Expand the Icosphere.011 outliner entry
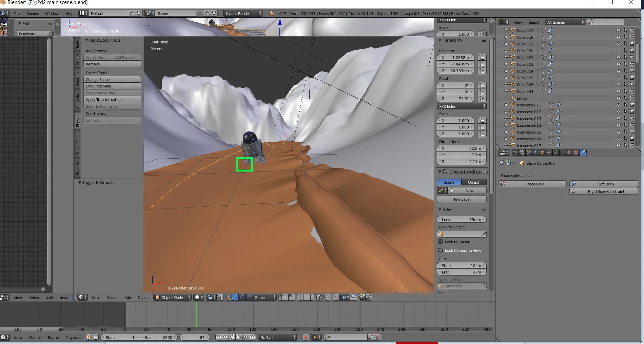 506,105
